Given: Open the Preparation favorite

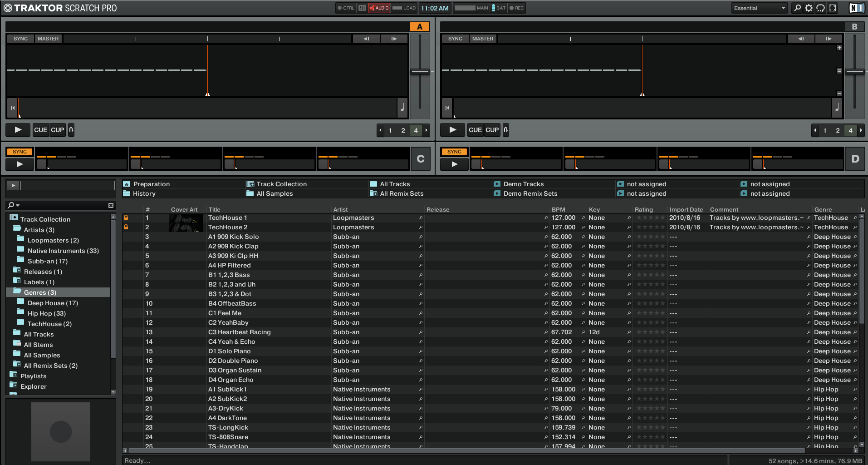Looking at the screenshot, I should [x=152, y=184].
